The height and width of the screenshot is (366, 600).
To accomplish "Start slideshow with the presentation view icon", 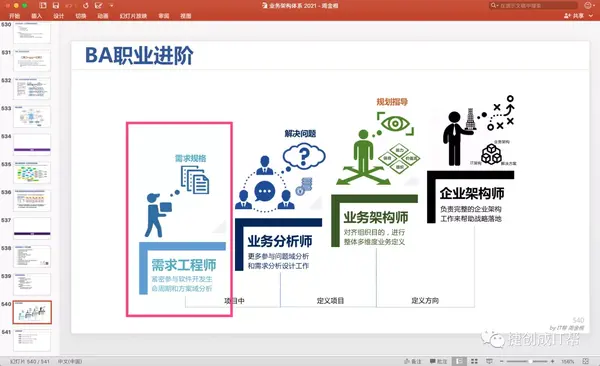I will (x=489, y=361).
